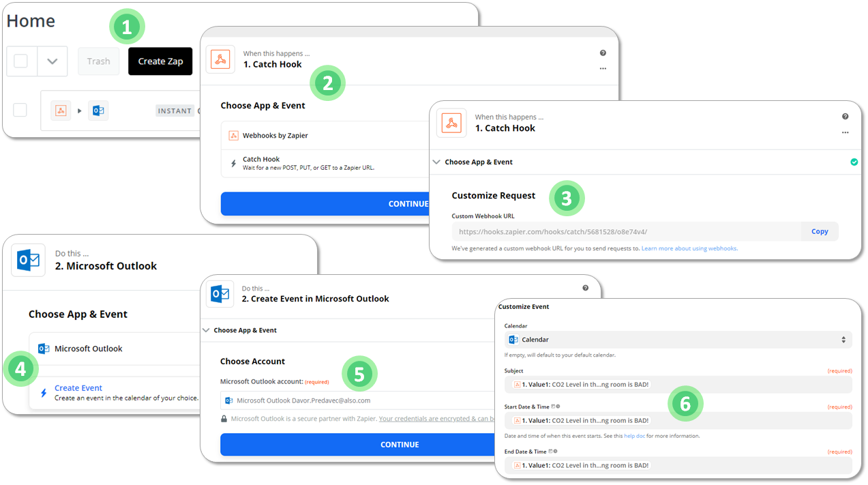Click the Outlook icon in the Zap row

[x=98, y=111]
